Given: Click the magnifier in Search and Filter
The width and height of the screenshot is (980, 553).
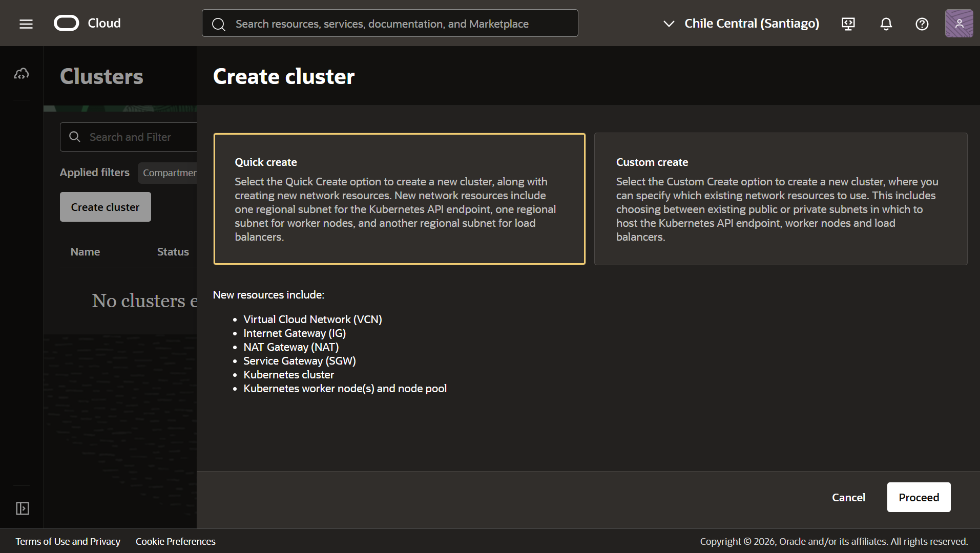Looking at the screenshot, I should click(74, 137).
